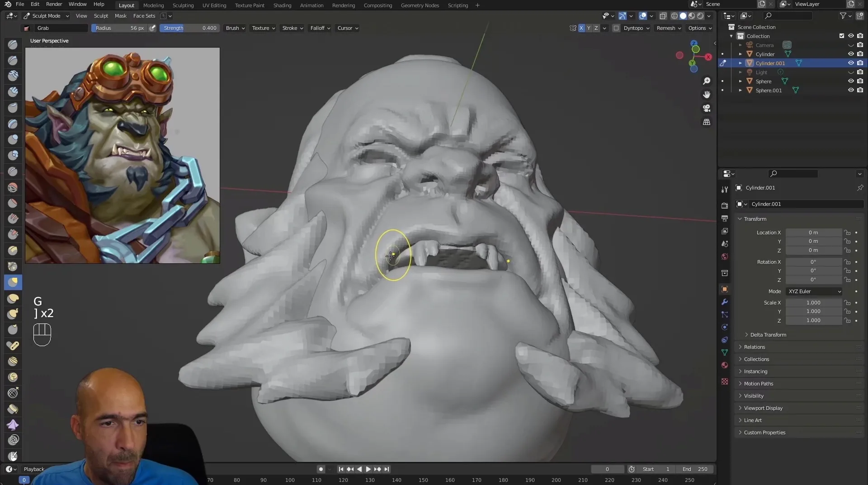The width and height of the screenshot is (868, 485).
Task: Open the File menu
Action: pos(20,5)
